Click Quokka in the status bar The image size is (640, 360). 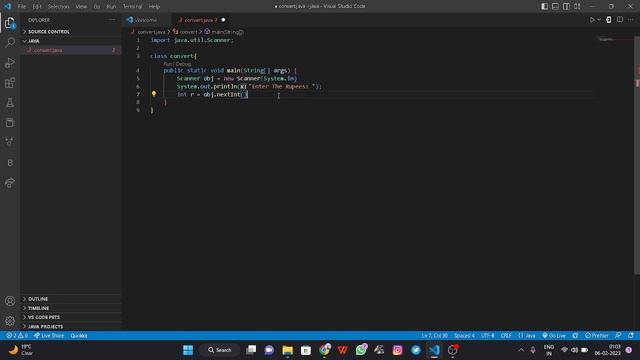click(x=79, y=336)
